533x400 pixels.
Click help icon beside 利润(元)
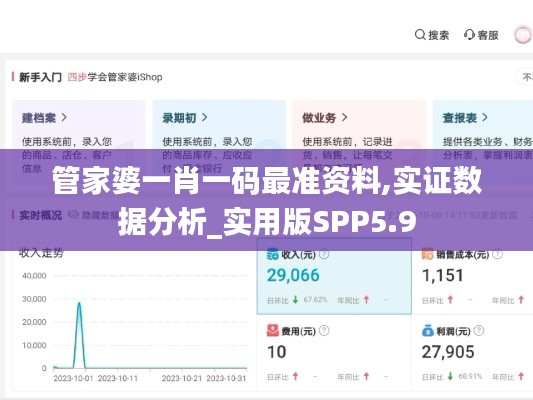click(479, 331)
